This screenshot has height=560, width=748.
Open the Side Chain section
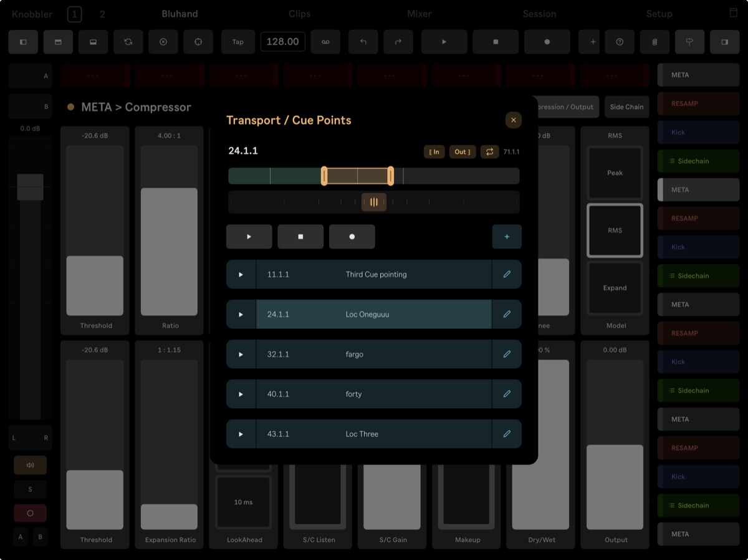626,107
